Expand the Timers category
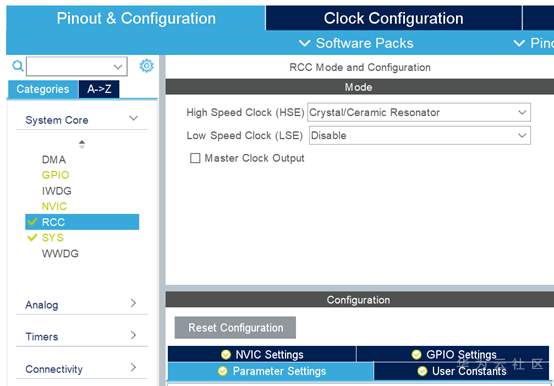 point(133,335)
